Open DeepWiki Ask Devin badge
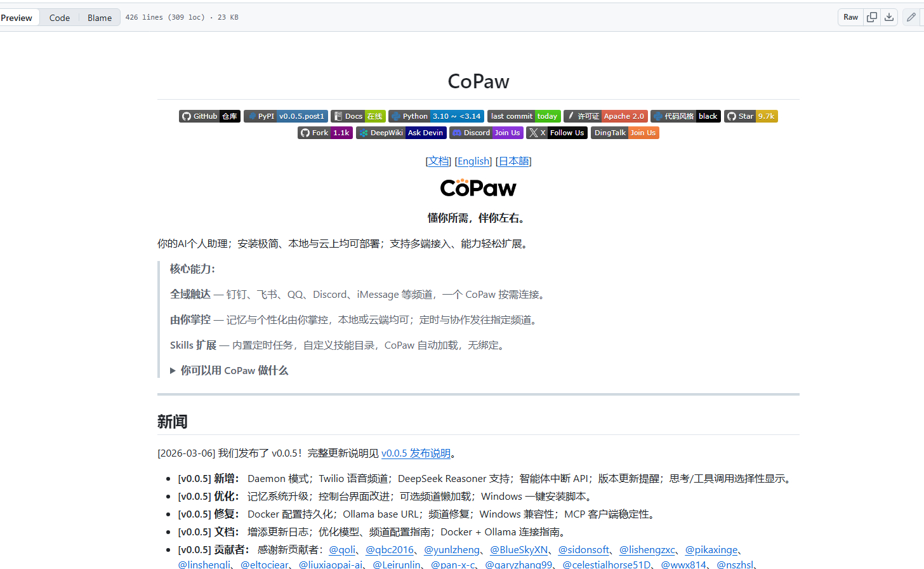The image size is (924, 569). [401, 133]
